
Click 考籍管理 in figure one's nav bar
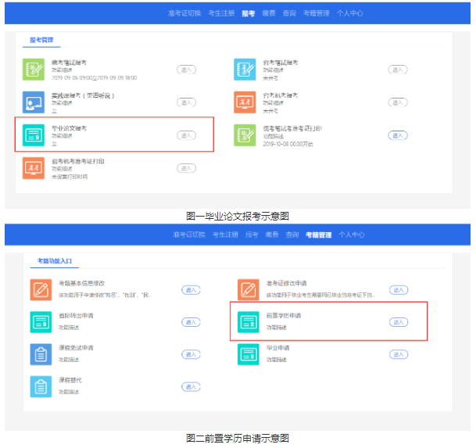pyautogui.click(x=316, y=13)
